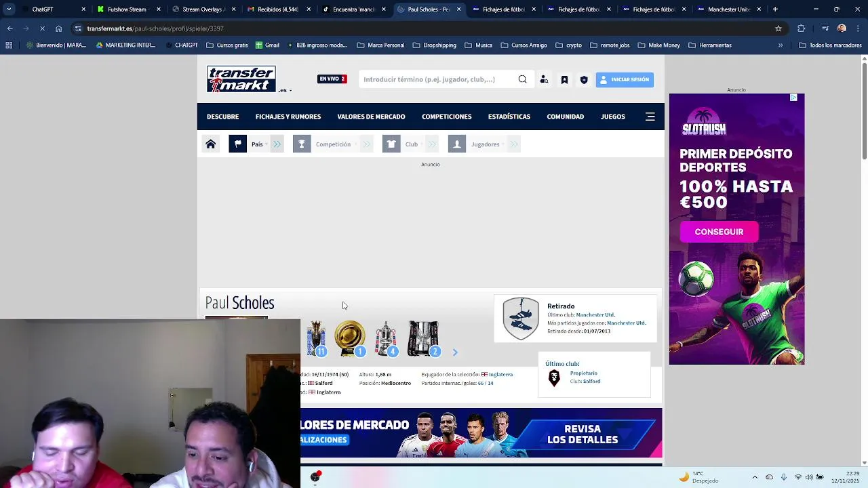Screen dimensions: 868x488
Task: Click the retired boots badge icon
Action: [521, 319]
